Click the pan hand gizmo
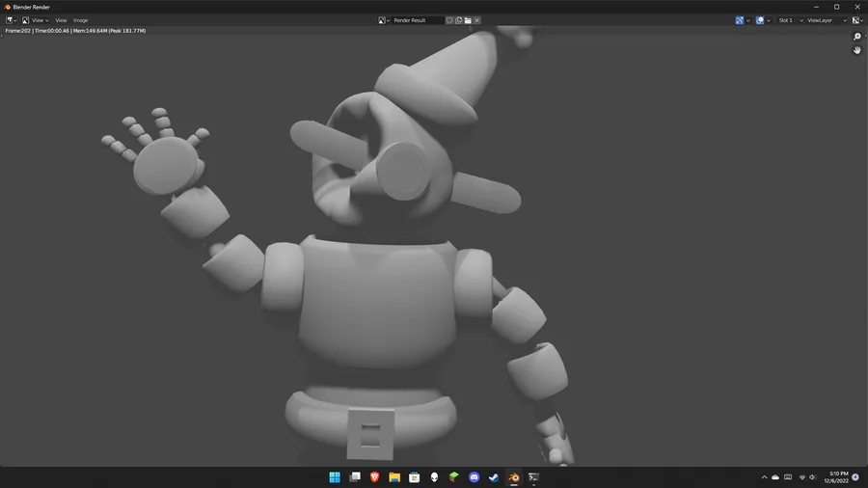Image resolution: width=868 pixels, height=488 pixels. pyautogui.click(x=857, y=50)
